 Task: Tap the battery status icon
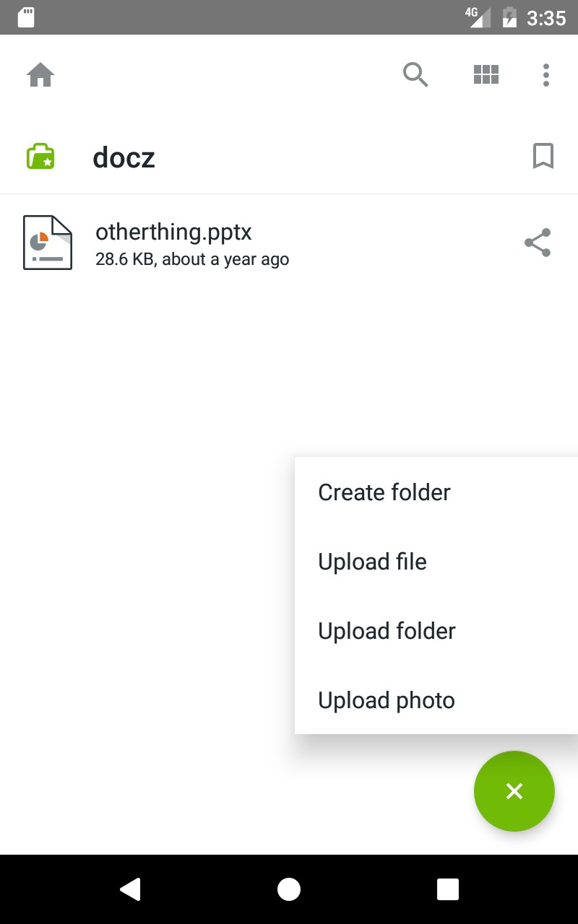point(510,17)
